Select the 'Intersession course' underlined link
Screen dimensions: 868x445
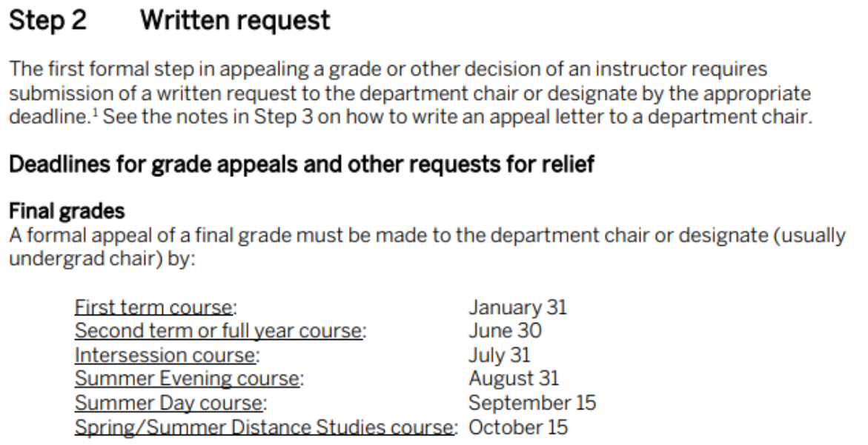(167, 355)
